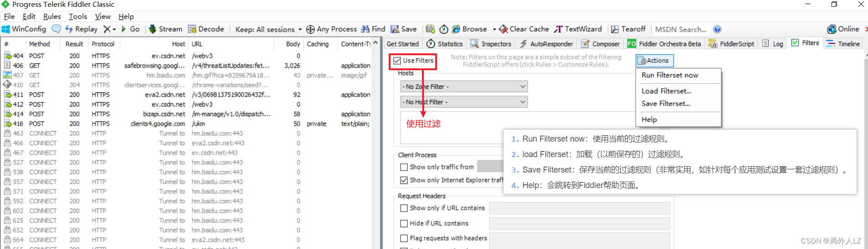The height and width of the screenshot is (249, 868).
Task: Click the Browse Internet Explorer icon
Action: 456,29
